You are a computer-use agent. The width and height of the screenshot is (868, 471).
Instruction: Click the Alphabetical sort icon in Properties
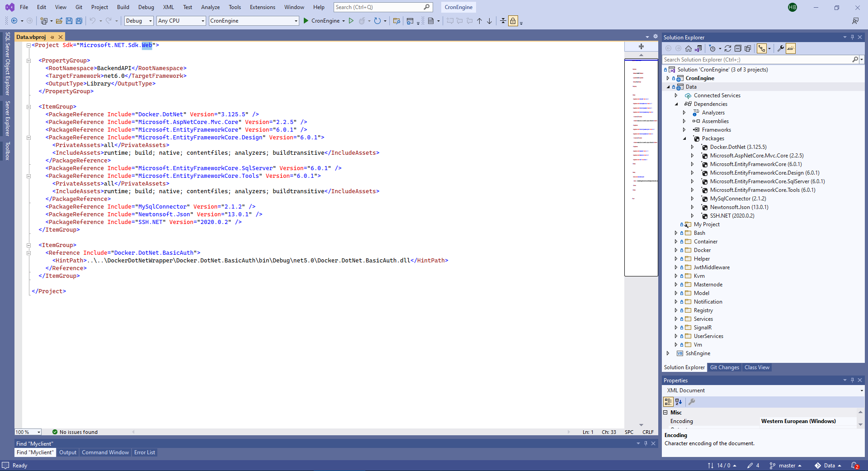pos(678,402)
